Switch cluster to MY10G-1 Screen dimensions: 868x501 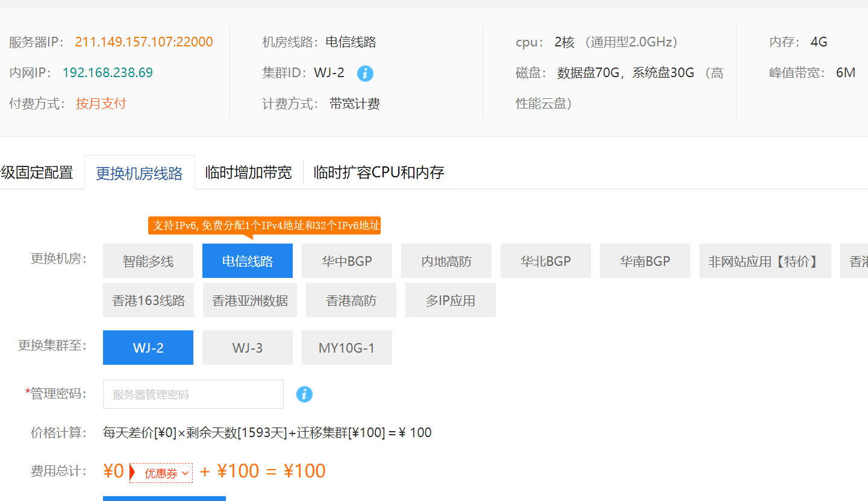pos(346,347)
